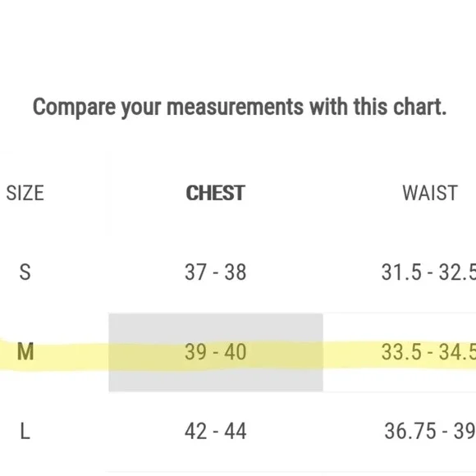Image resolution: width=476 pixels, height=476 pixels.
Task: Select the highlighted 39 - 40 chest cell
Action: click(216, 352)
